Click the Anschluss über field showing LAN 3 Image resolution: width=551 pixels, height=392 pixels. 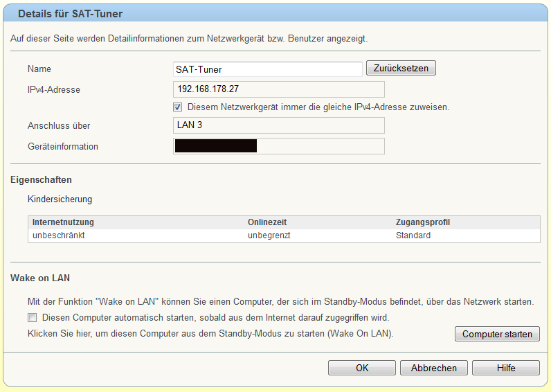[x=278, y=125]
